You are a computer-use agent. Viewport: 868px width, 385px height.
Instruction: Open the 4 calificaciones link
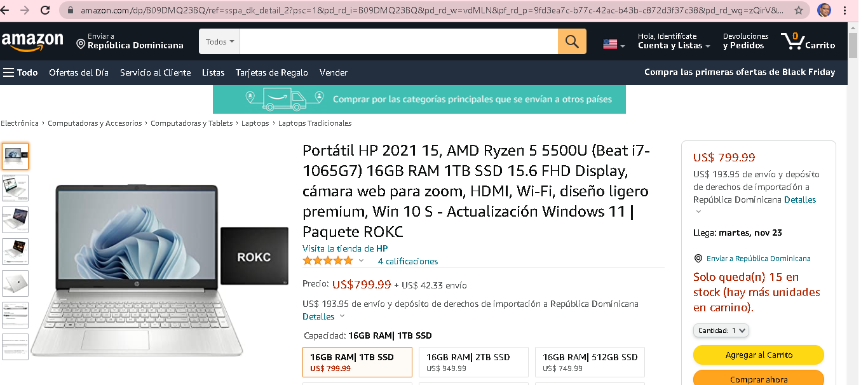[x=408, y=261]
